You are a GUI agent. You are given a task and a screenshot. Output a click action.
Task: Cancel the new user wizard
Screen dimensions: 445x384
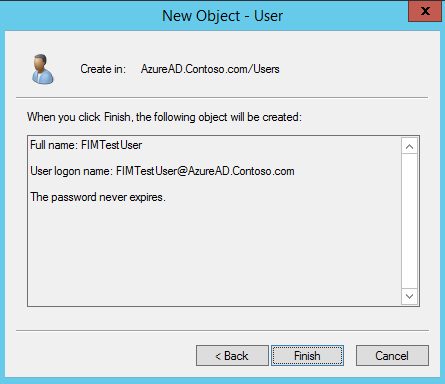[392, 356]
